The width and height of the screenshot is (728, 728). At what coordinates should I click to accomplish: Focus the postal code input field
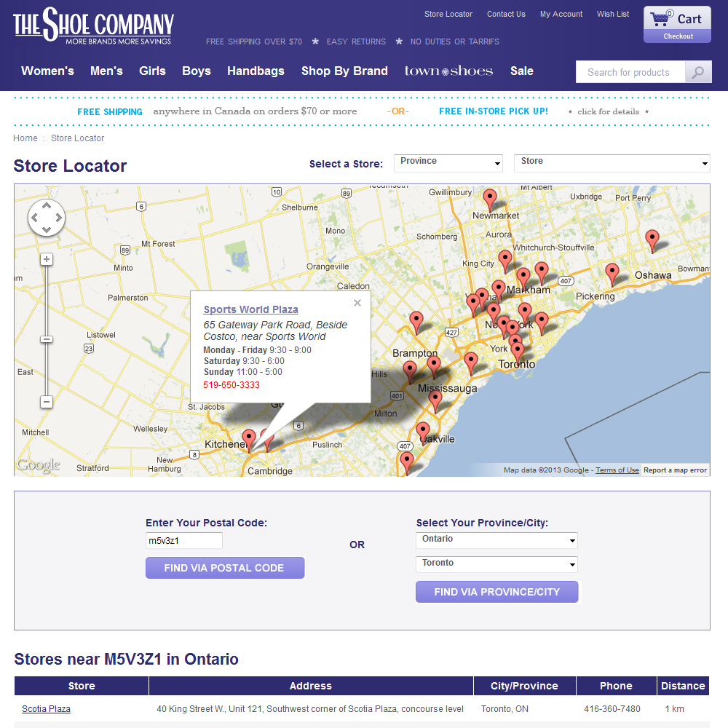point(184,540)
